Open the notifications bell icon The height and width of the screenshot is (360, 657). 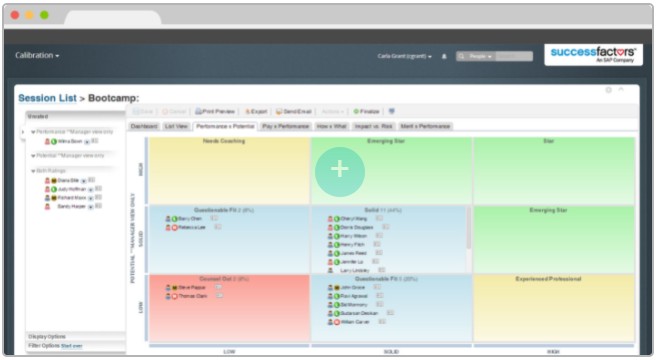point(444,56)
